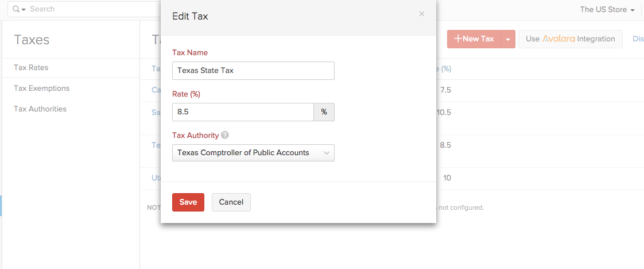Save the edited tax
The width and height of the screenshot is (644, 269).
pos(188,202)
